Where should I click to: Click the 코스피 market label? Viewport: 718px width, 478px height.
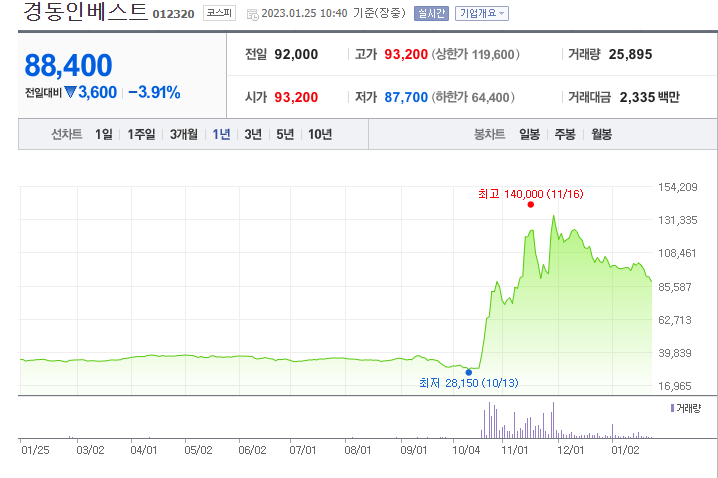pyautogui.click(x=219, y=13)
